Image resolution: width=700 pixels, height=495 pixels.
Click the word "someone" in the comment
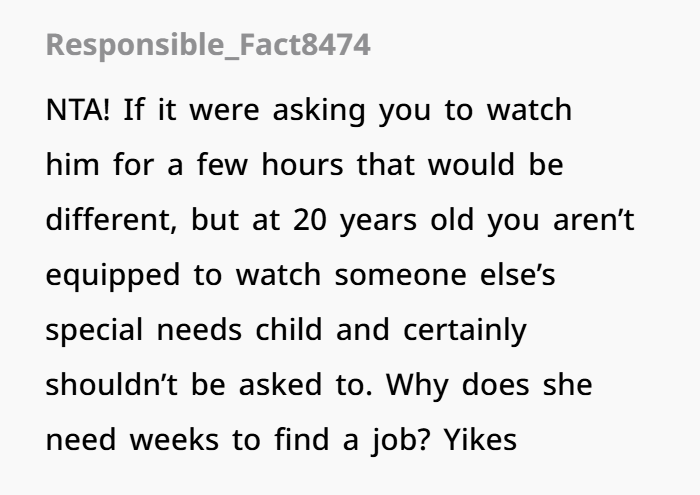point(400,276)
